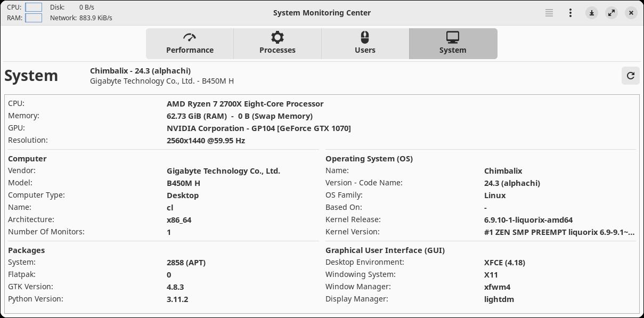Refresh the system information
The image size is (644, 318).
(631, 76)
